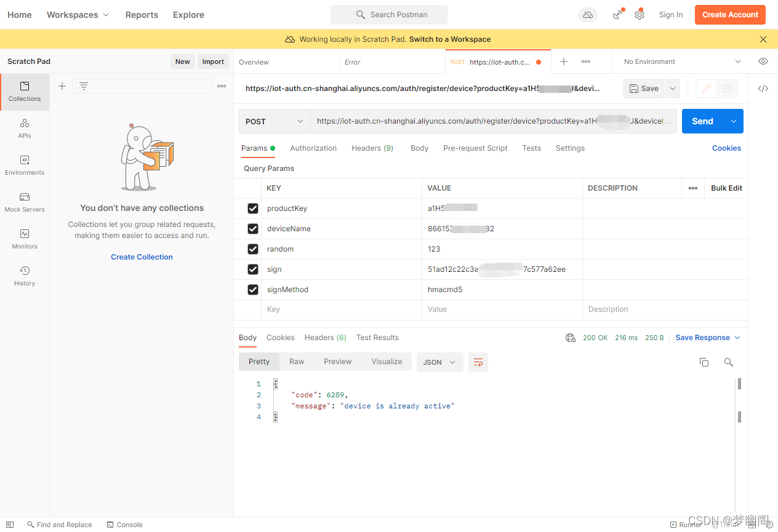This screenshot has height=532, width=778.
Task: Expand the Save Response dropdown
Action: click(x=708, y=338)
